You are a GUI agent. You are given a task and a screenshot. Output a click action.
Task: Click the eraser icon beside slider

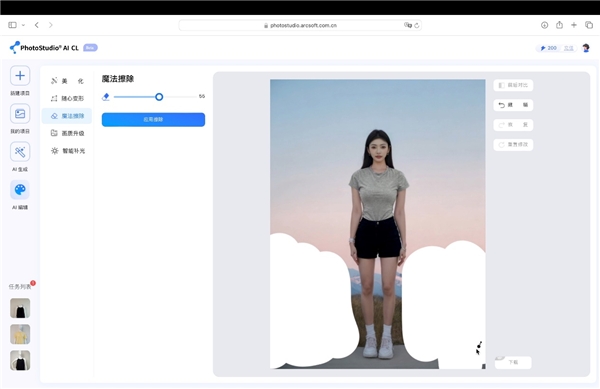tap(106, 97)
